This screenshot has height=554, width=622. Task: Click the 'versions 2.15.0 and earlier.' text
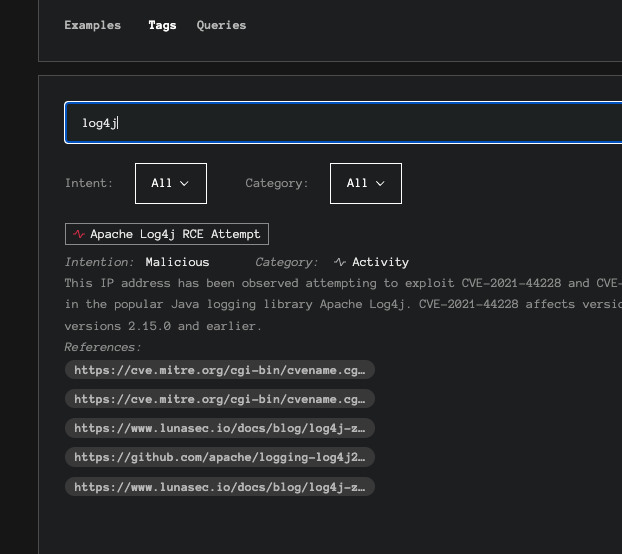(163, 326)
